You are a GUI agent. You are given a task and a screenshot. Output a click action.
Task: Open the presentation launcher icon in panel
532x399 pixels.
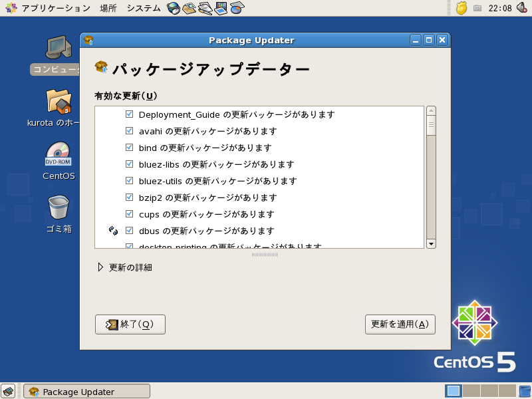(x=221, y=8)
